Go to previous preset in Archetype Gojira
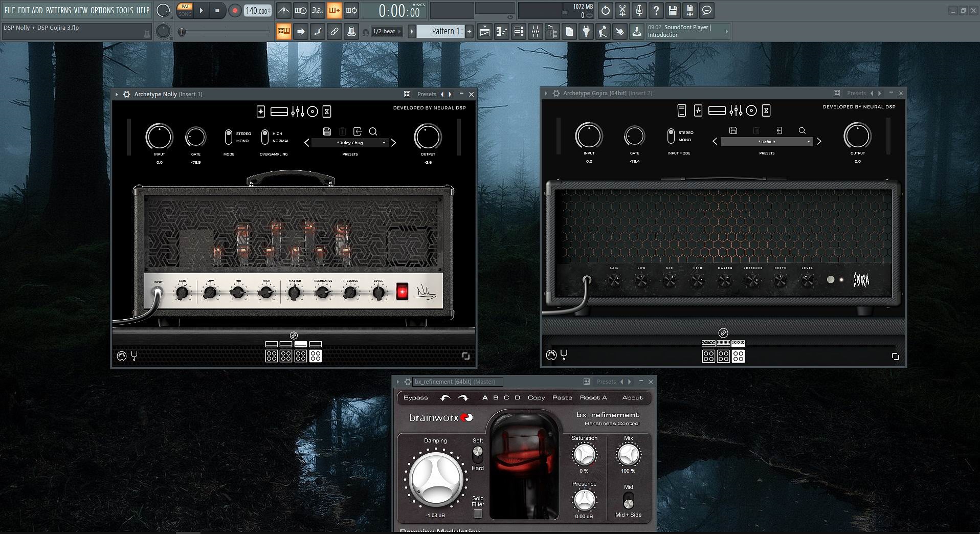This screenshot has height=534, width=980. pyautogui.click(x=715, y=142)
